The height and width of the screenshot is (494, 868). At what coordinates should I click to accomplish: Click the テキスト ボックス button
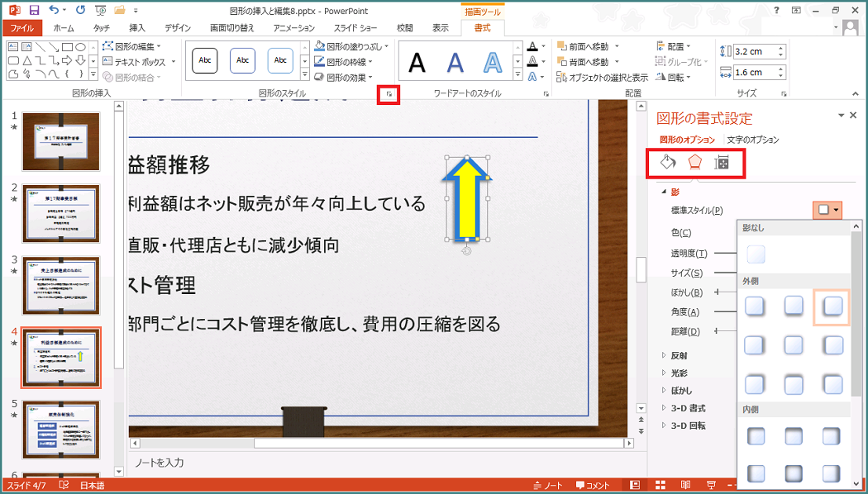(x=139, y=62)
